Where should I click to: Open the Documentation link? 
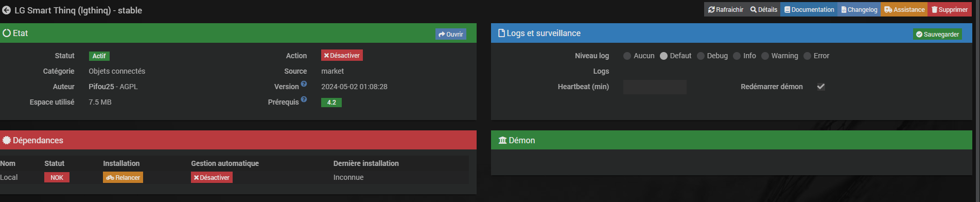tap(809, 10)
